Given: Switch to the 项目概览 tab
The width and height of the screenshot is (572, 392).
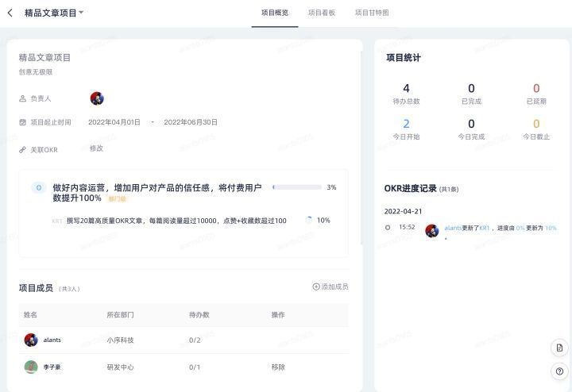Looking at the screenshot, I should [275, 13].
